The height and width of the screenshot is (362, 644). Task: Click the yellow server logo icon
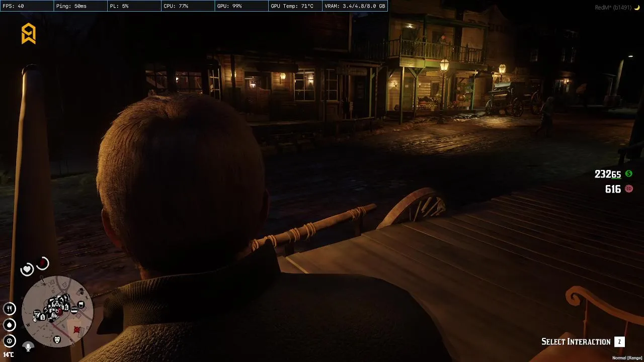tap(29, 34)
